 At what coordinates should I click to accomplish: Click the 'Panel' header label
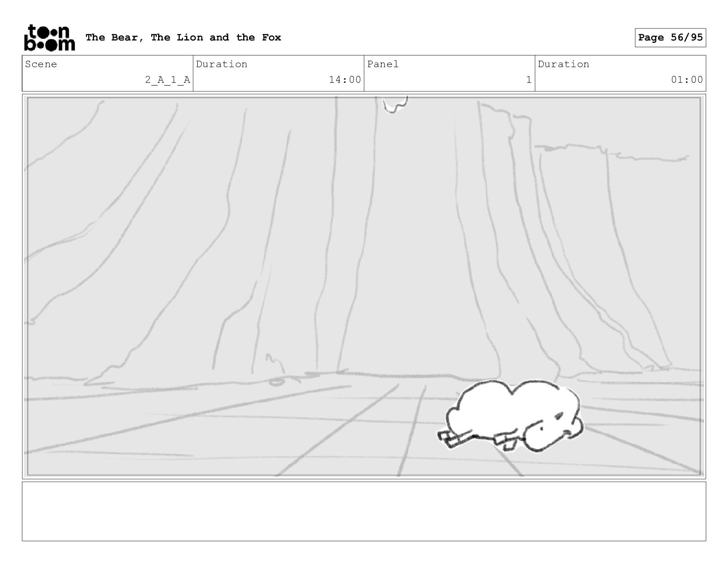[x=383, y=64]
